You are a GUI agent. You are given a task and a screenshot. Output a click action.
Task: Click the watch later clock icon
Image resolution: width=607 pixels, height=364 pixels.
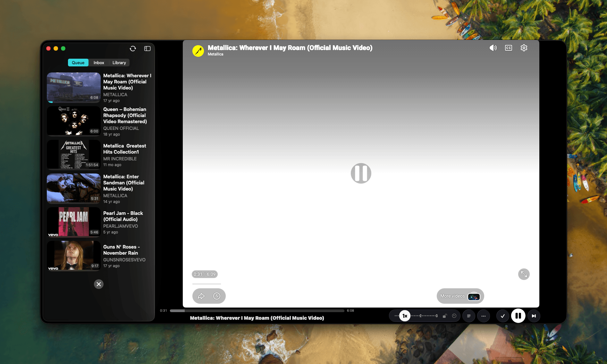217,296
